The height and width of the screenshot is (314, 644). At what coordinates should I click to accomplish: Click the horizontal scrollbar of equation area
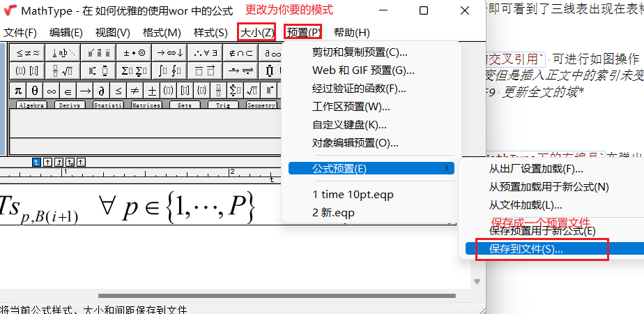277,295
